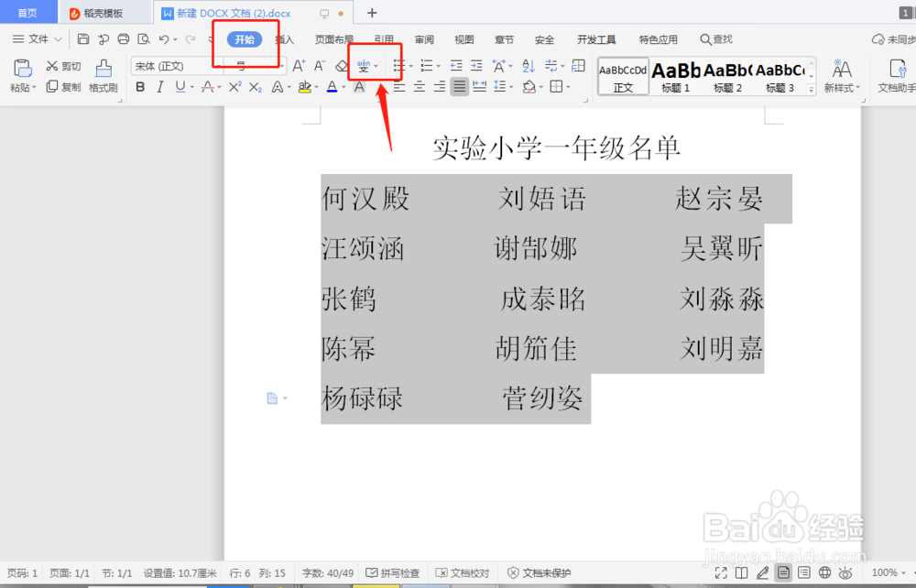The image size is (916, 588).
Task: Click the Distributed alignment icon
Action: tap(480, 87)
